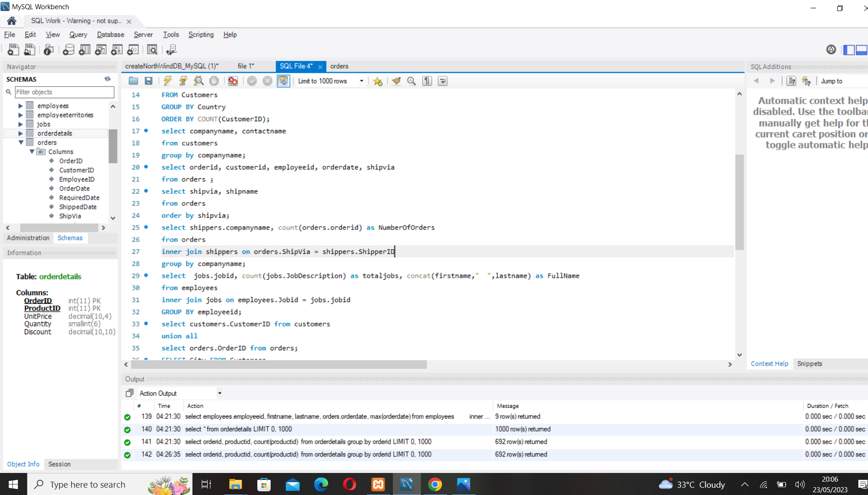Viewport: 868px width, 495px height.
Task: Switch to the createNorthWindDB_MySQL tab
Action: (x=171, y=66)
